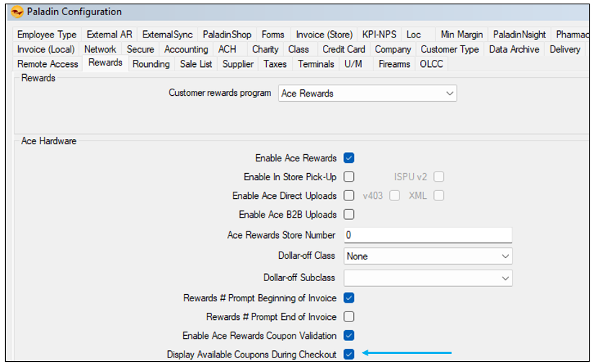The width and height of the screenshot is (594, 364).
Task: Open the Customer rewards program dropdown
Action: point(368,93)
